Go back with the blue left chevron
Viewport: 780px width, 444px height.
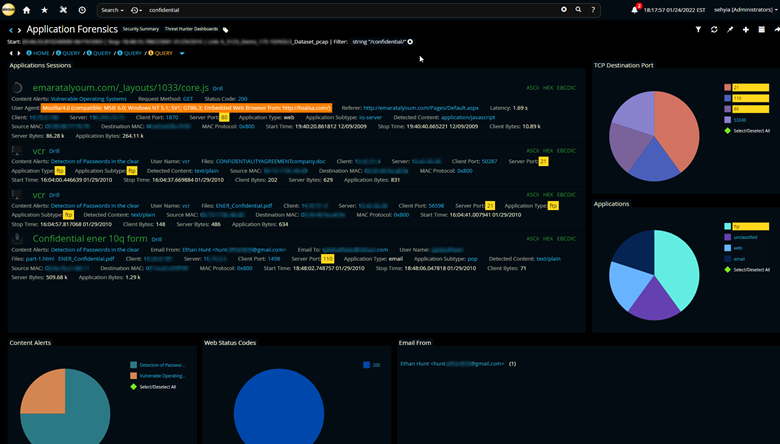click(x=10, y=30)
